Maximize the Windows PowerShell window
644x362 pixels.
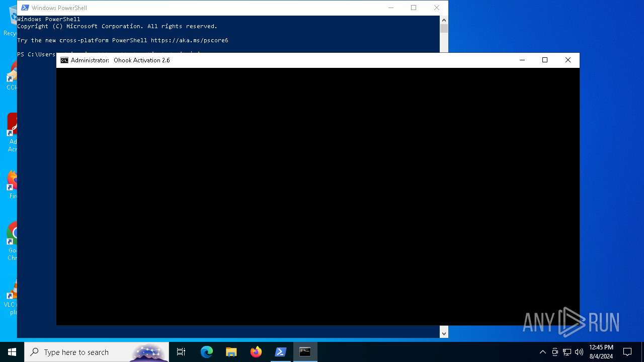414,8
